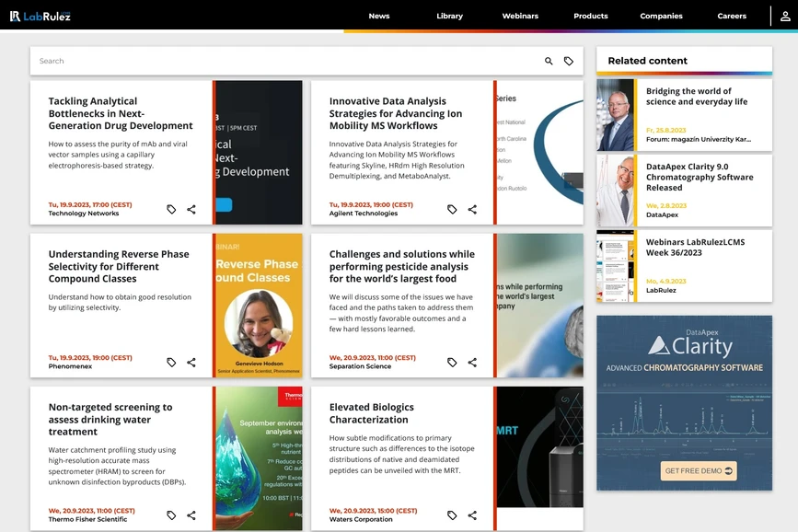Screen dimensions: 798x532
Task: Open Understanding Reverse Phase Selectivity title
Action: click(x=119, y=266)
